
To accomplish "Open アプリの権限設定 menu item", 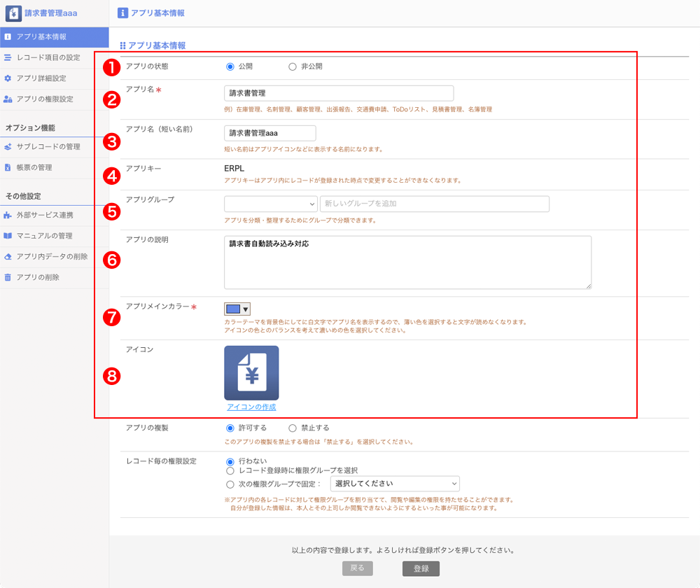I will (54, 99).
